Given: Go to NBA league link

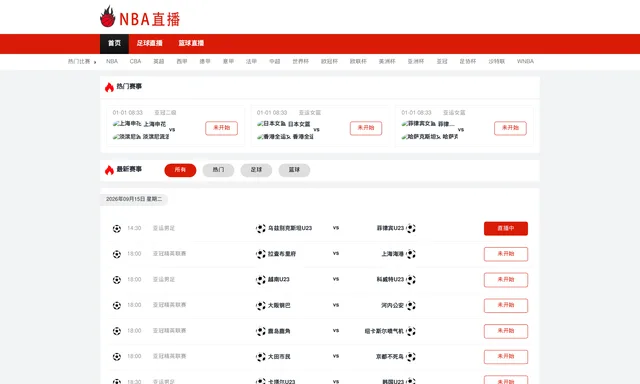Looking at the screenshot, I should click(112, 62).
